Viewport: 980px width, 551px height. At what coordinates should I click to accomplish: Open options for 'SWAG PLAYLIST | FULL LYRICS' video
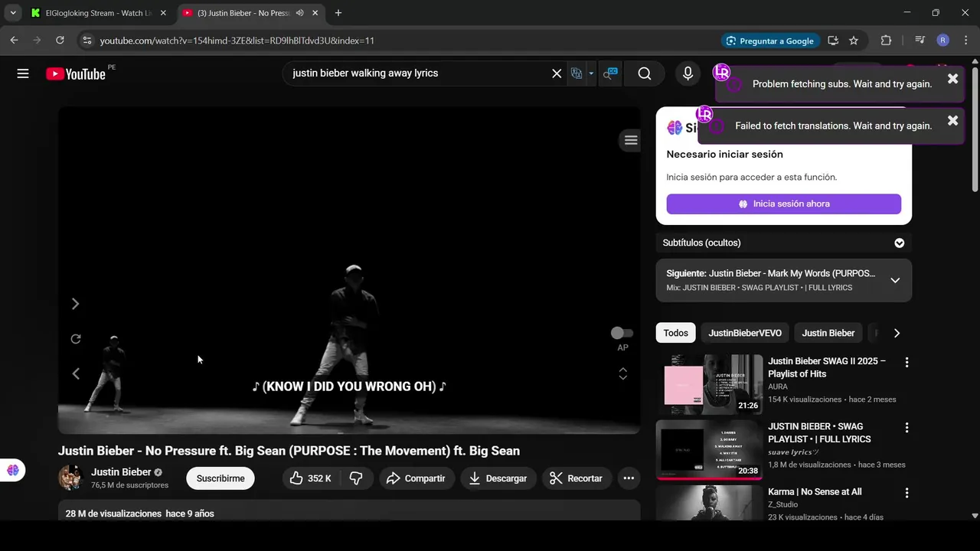pyautogui.click(x=906, y=428)
